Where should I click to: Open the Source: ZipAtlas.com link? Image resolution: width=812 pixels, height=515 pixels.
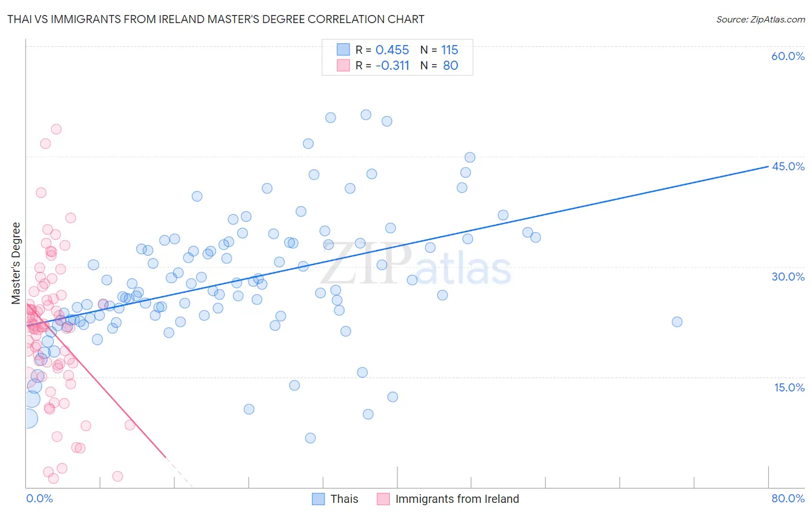point(761,19)
